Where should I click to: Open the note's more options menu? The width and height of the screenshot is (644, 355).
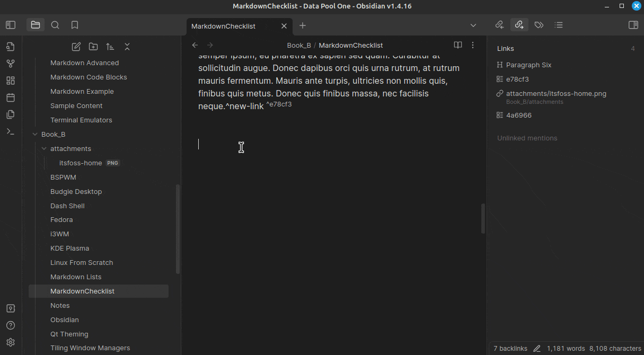coord(473,45)
